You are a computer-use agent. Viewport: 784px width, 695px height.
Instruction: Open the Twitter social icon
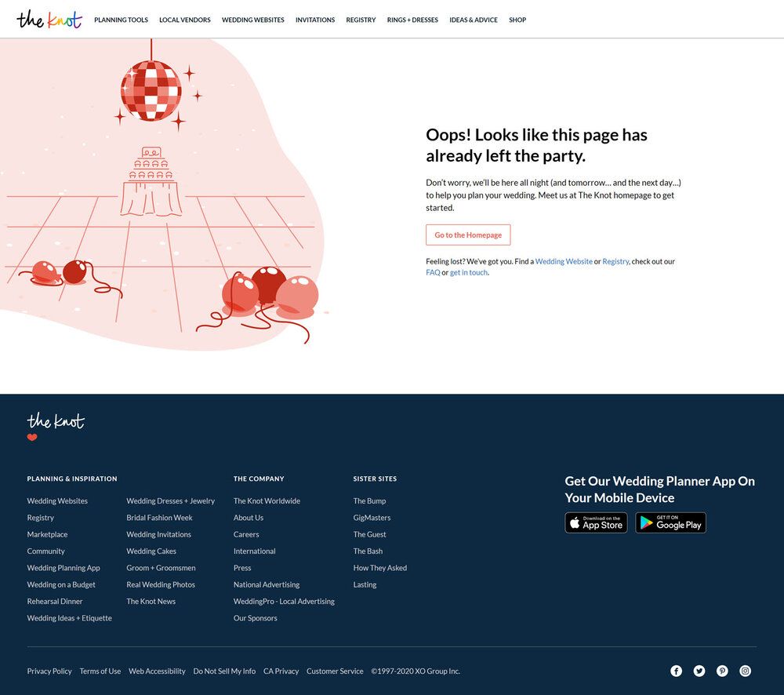pos(699,671)
